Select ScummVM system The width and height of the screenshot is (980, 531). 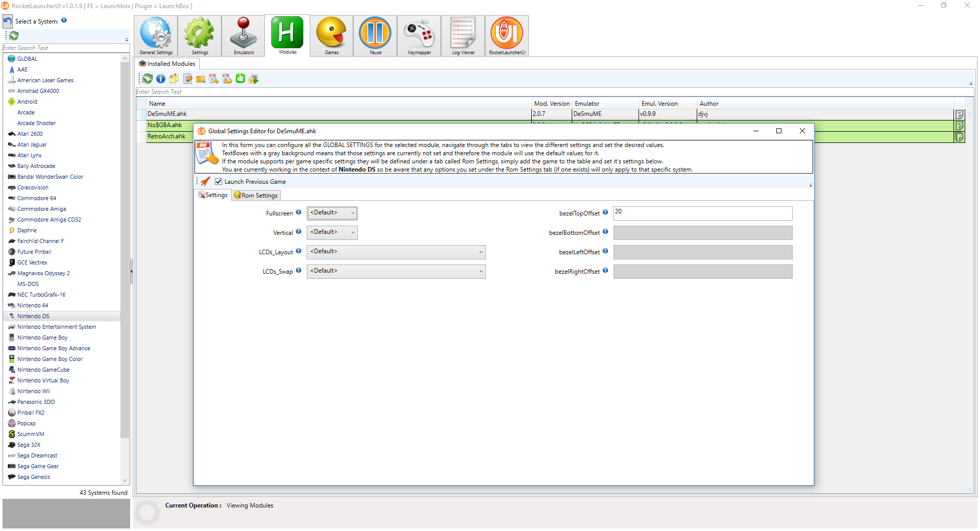(x=31, y=434)
